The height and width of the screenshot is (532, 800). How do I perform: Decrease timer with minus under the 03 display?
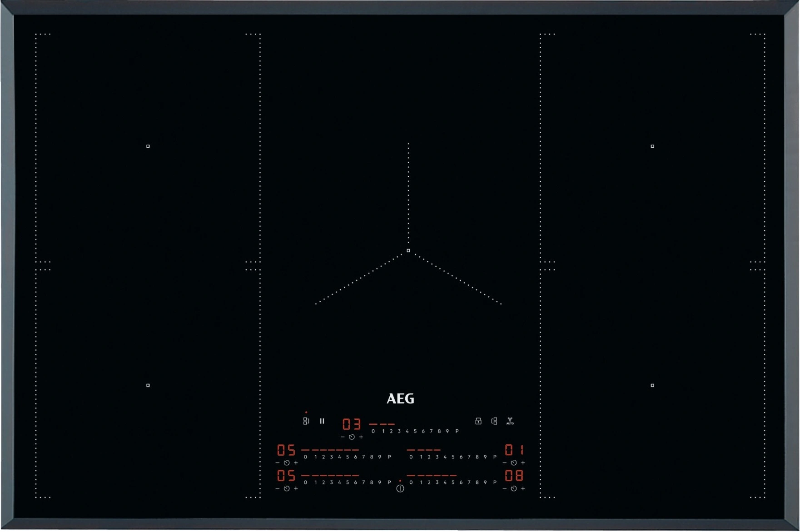point(343,437)
